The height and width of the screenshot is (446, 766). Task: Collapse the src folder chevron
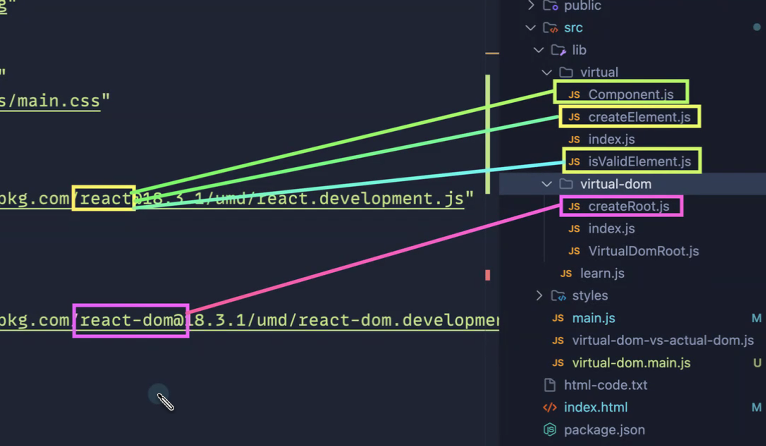click(531, 28)
